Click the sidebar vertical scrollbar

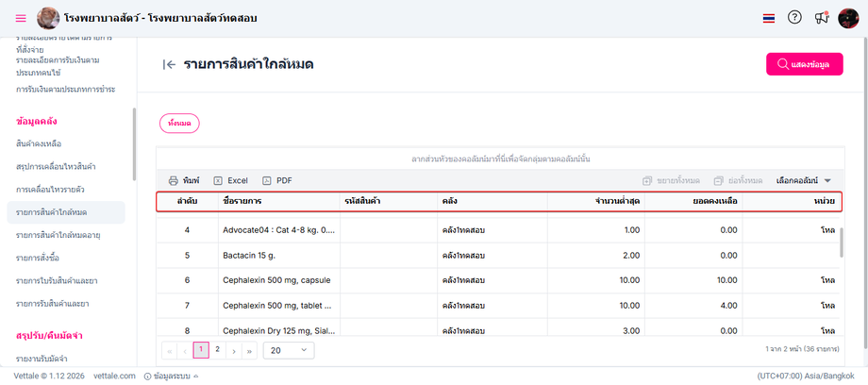pos(134,144)
